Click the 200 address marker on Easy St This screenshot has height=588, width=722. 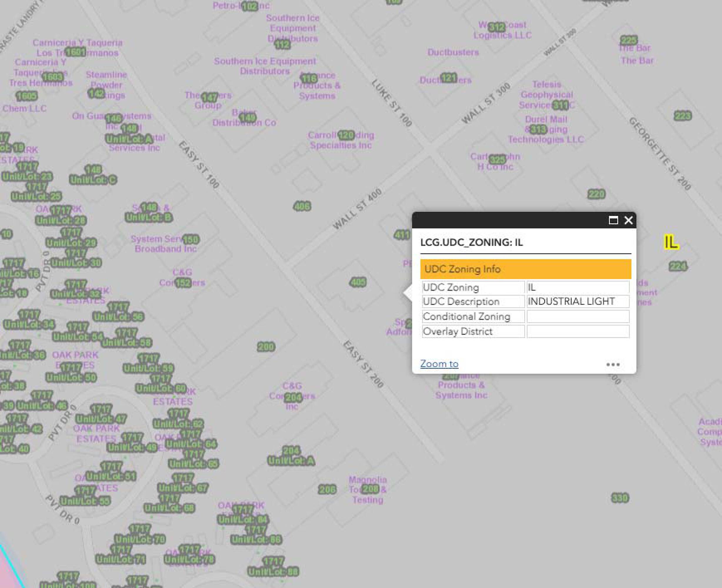266,347
